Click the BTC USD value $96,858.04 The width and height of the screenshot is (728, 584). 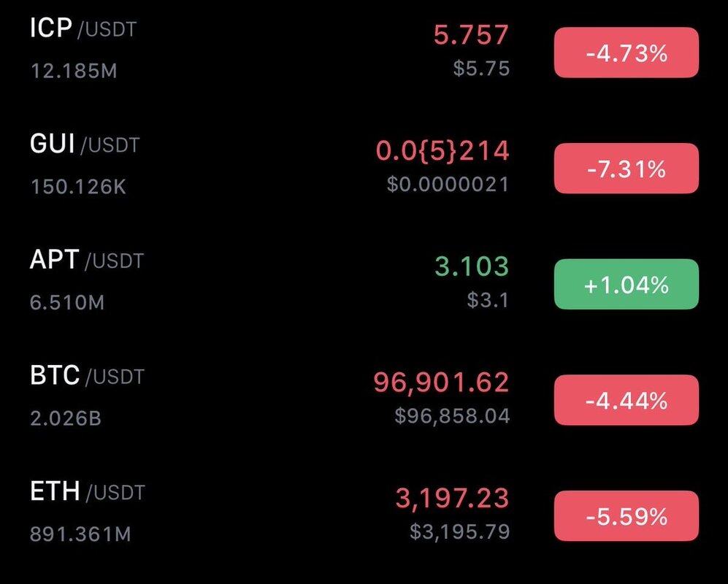tap(452, 416)
